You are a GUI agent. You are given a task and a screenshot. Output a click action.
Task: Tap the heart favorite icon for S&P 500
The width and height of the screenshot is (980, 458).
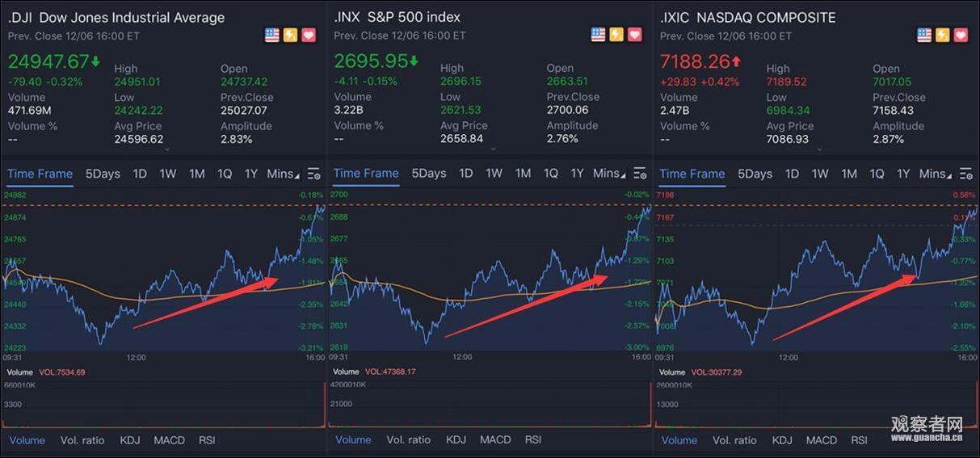(x=635, y=35)
